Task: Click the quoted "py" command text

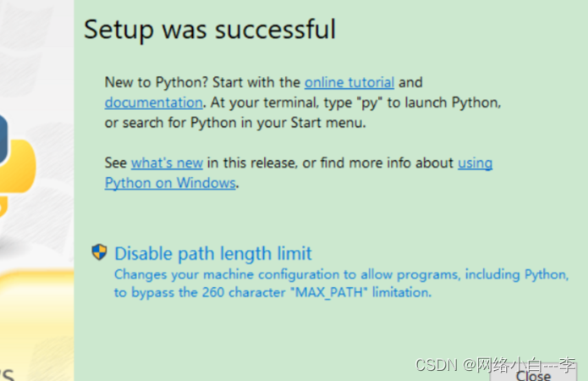Action: tap(370, 102)
